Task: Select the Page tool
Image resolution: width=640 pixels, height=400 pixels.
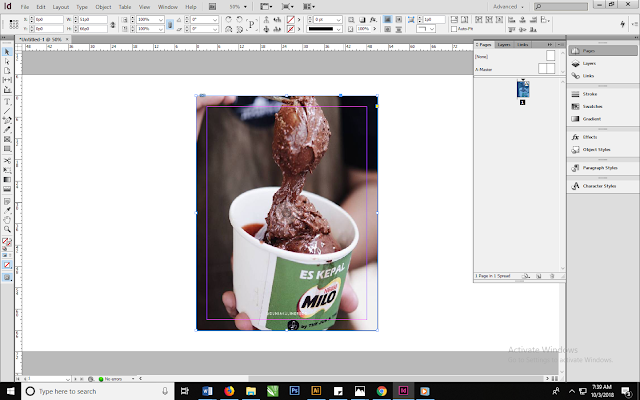Action: (x=7, y=71)
